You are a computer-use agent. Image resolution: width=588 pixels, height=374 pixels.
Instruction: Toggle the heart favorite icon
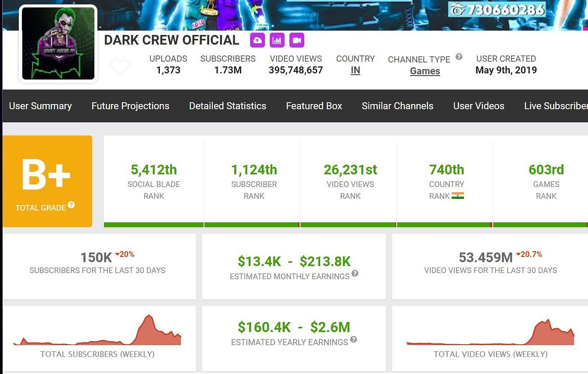click(x=120, y=67)
